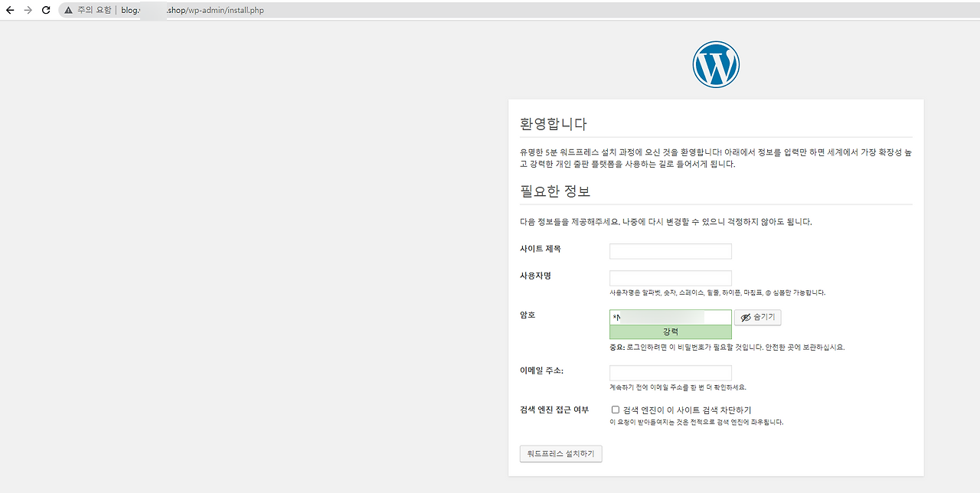Click the hint text starting '사용자명은 알파벳, 숫자'
This screenshot has width=980, height=493.
click(x=717, y=292)
